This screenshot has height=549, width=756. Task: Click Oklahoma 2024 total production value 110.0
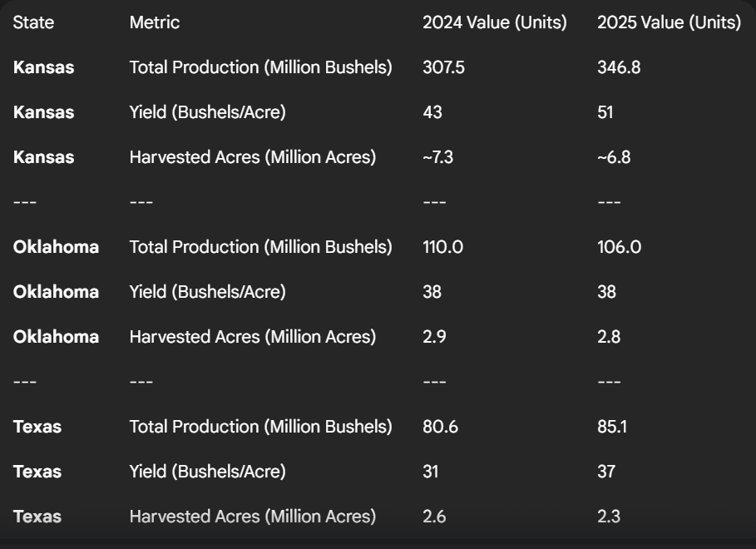coord(441,248)
